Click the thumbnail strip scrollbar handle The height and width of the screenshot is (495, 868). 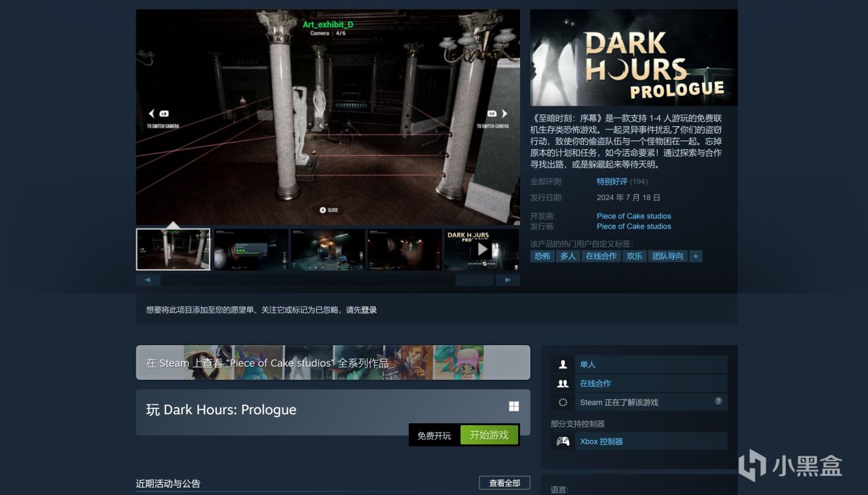475,280
